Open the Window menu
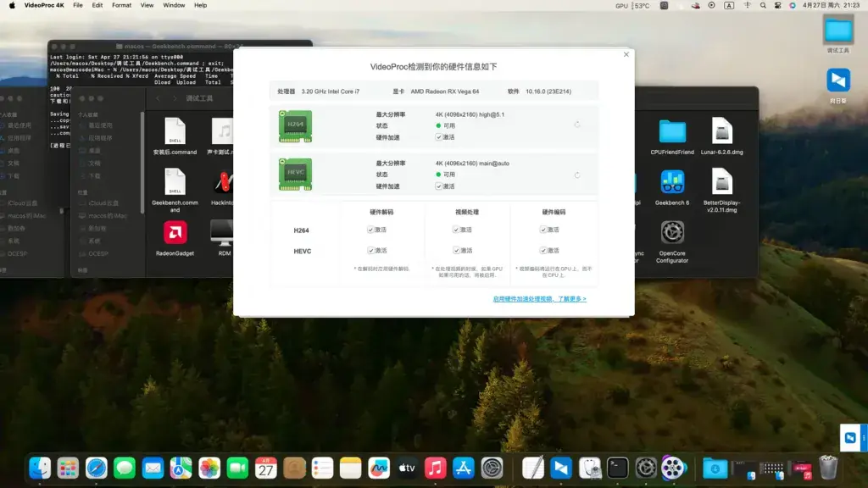The height and width of the screenshot is (488, 868). (174, 6)
